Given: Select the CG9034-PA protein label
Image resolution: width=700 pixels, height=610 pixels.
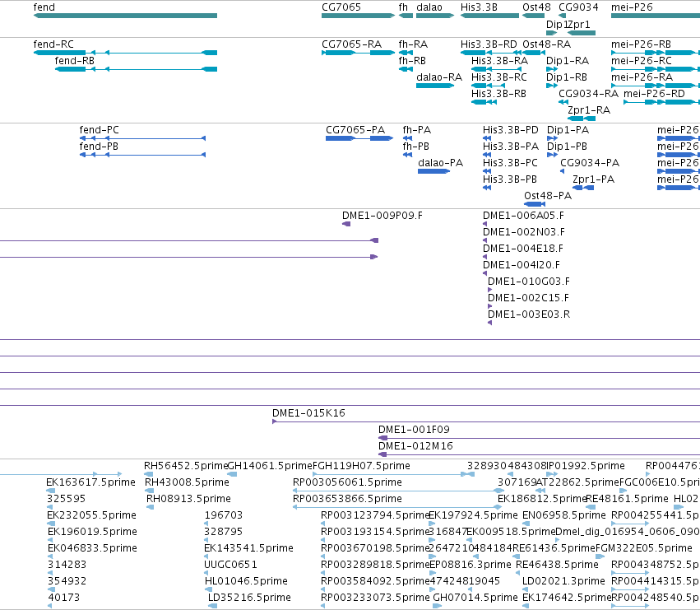Looking at the screenshot, I should 590,163.
